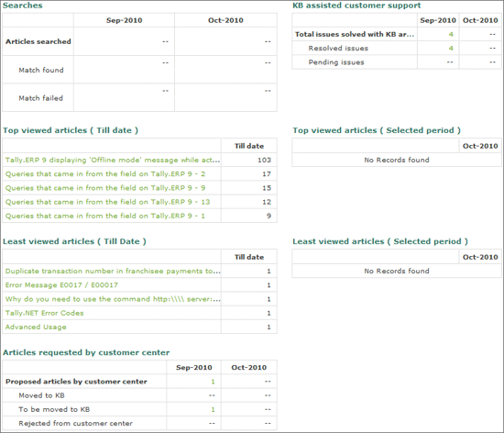Screen dimensions: 504x433
Task: Open article Queries from the field - 2
Action: (x=105, y=174)
